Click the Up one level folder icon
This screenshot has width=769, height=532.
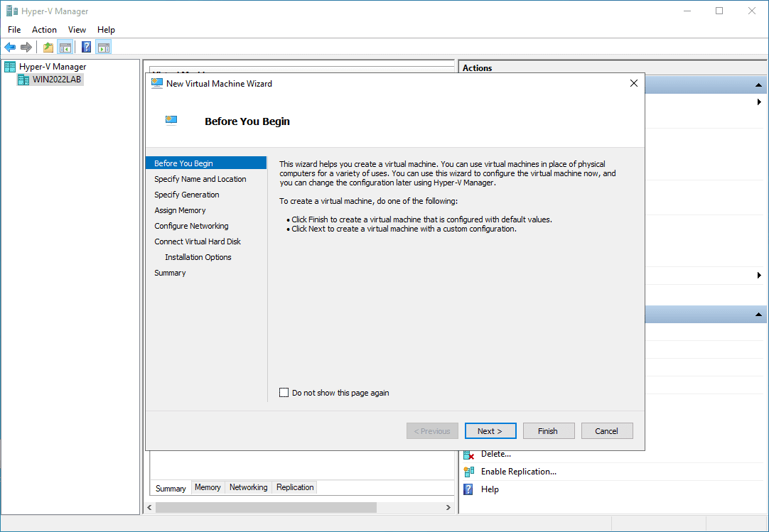pos(48,47)
